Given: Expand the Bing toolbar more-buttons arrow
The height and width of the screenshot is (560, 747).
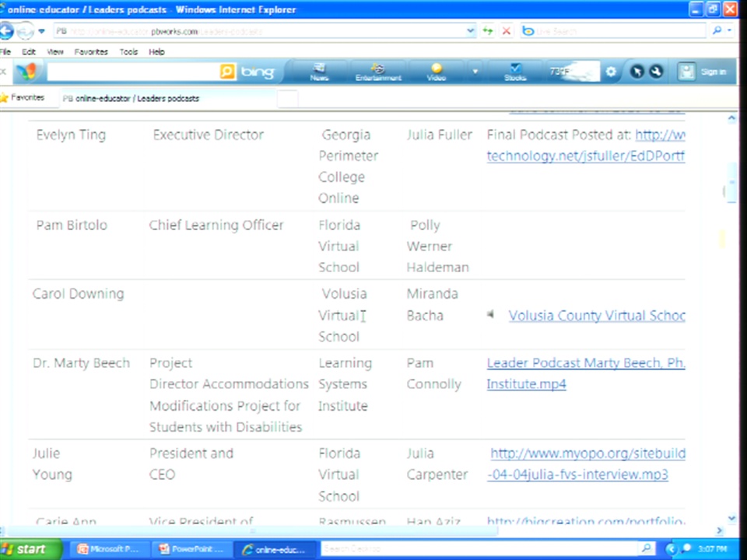Looking at the screenshot, I should point(475,72).
